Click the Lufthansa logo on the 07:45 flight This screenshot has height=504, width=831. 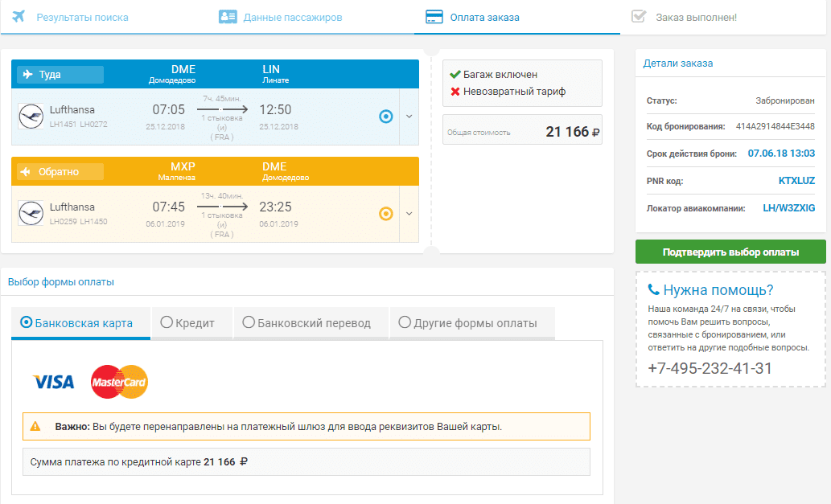(x=31, y=213)
